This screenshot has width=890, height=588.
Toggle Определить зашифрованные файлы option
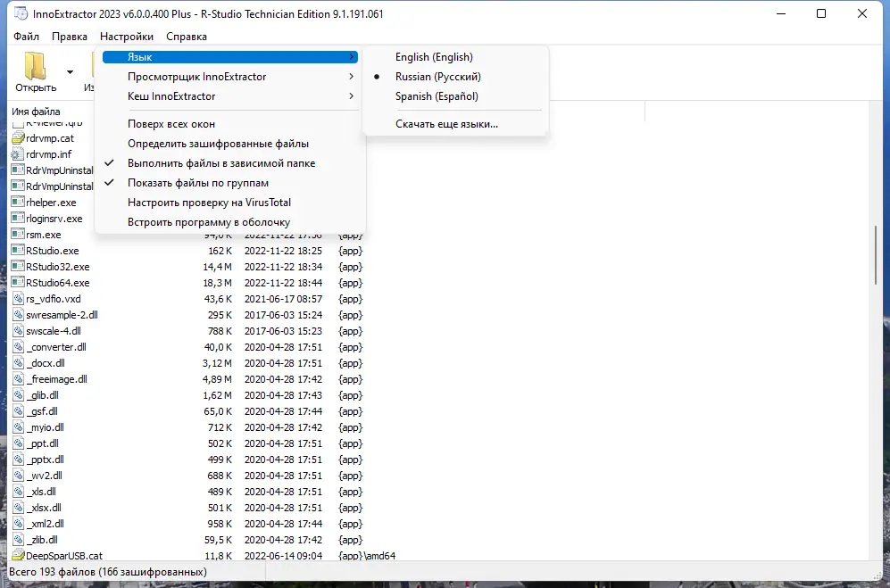click(230, 144)
